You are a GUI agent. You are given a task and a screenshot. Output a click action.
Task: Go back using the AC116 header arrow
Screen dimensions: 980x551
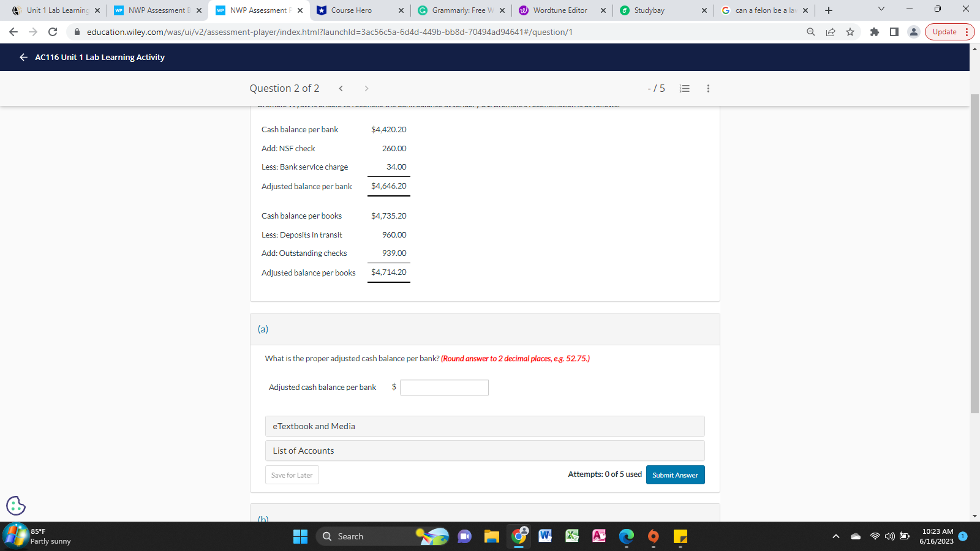(x=23, y=57)
